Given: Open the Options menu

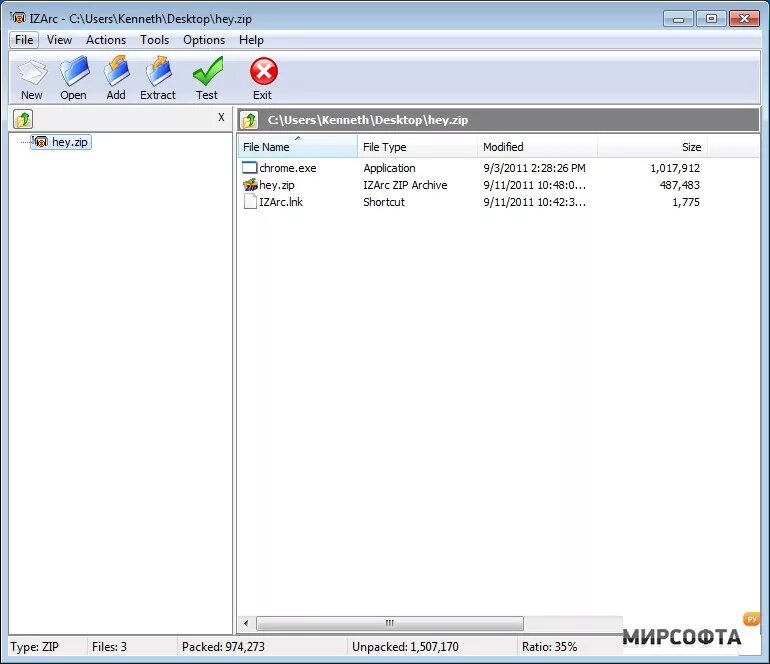Looking at the screenshot, I should (x=204, y=40).
